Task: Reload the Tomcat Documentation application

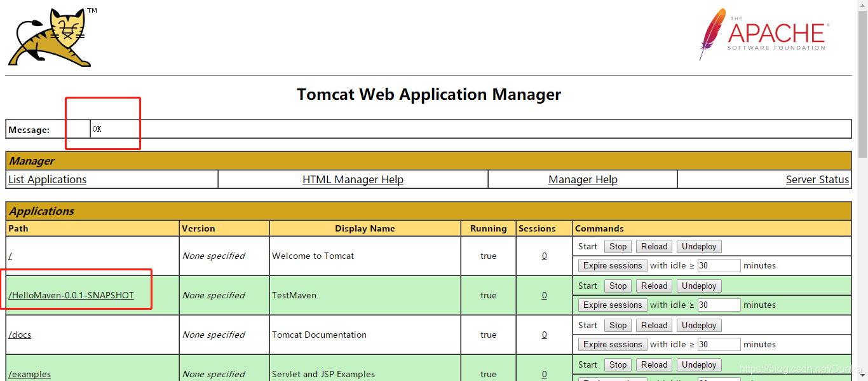Action: coord(654,325)
